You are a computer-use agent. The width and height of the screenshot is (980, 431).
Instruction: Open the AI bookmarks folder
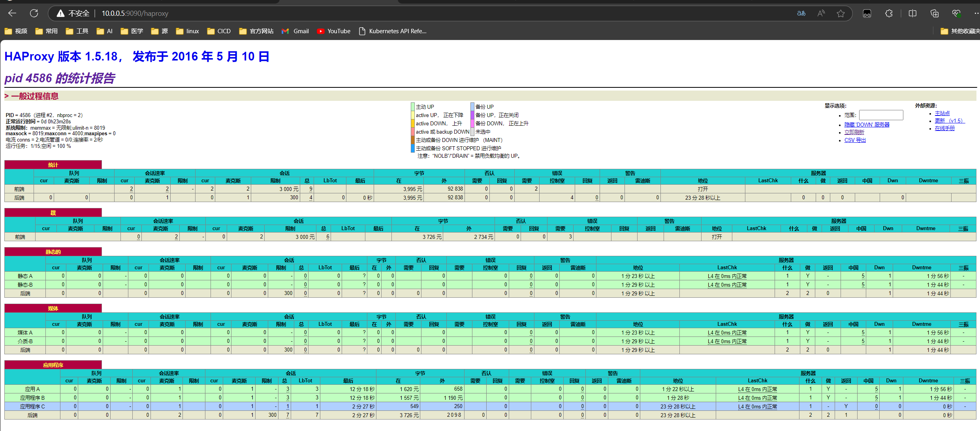pos(105,31)
